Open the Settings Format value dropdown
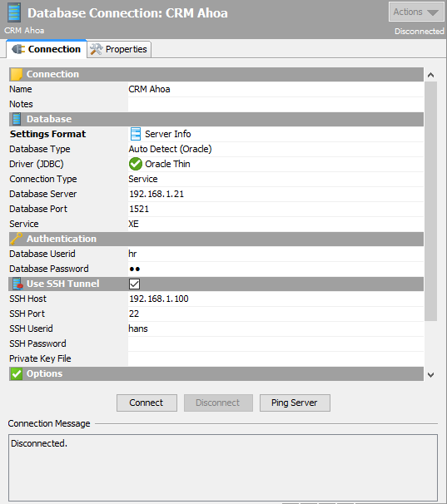This screenshot has height=504, width=447. coord(276,134)
